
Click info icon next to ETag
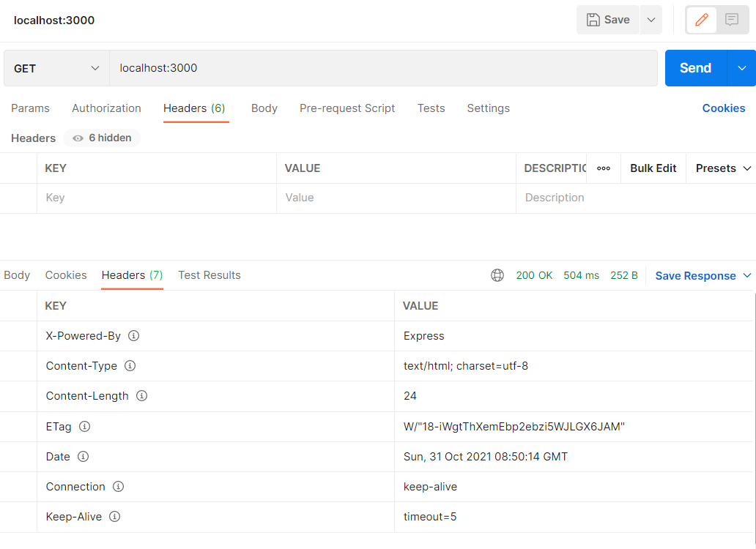pyautogui.click(x=84, y=426)
